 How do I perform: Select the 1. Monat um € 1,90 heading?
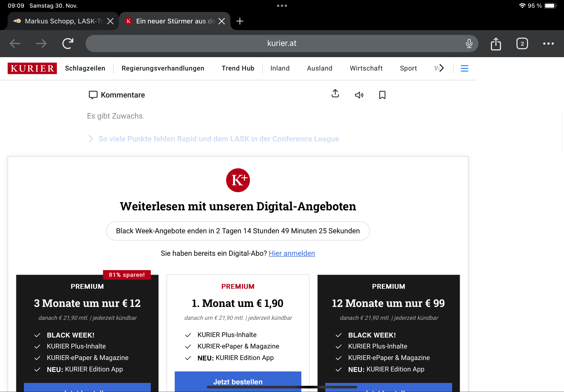click(x=238, y=303)
